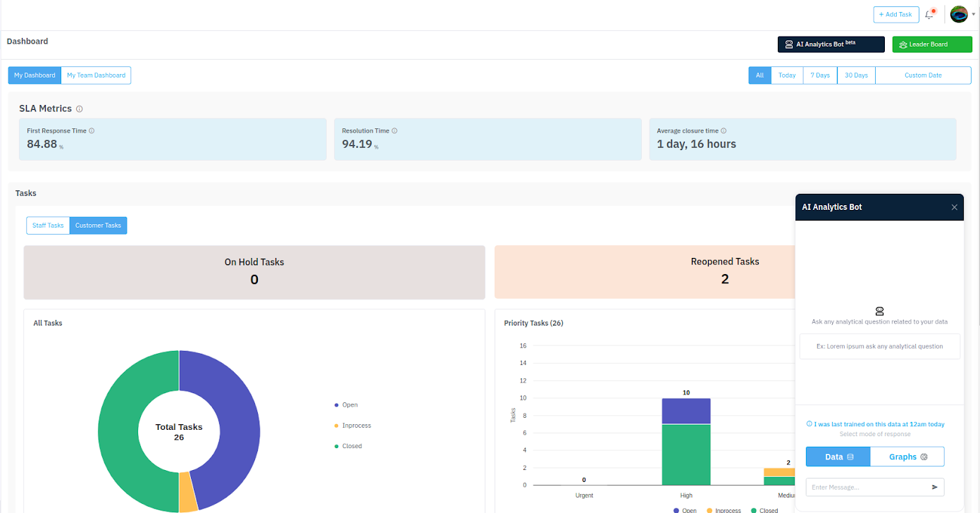This screenshot has width=980, height=513.
Task: Click the Resolution Time info icon
Action: [x=395, y=131]
